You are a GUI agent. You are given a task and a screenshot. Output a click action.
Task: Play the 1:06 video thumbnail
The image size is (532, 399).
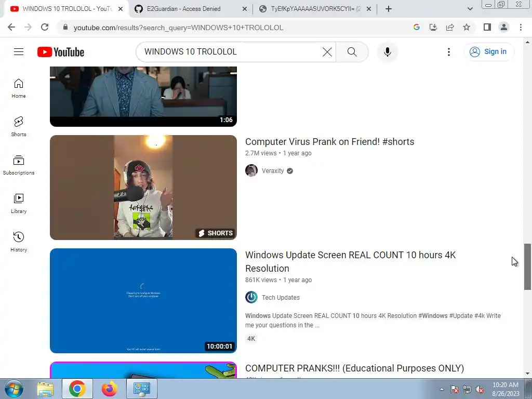pos(143,96)
